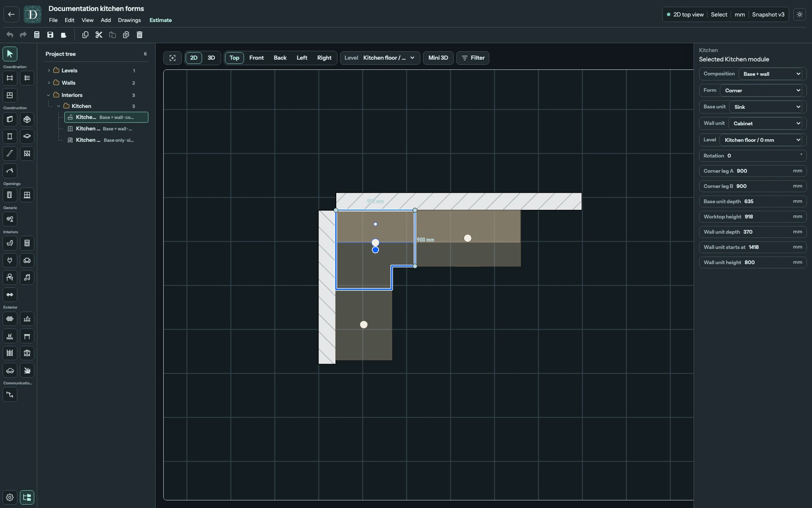Click the scissors cut icon
The image size is (812, 508).
tap(99, 35)
